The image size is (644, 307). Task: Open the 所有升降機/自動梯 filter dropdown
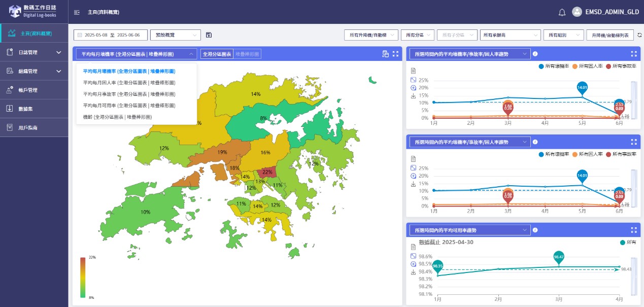pos(370,35)
